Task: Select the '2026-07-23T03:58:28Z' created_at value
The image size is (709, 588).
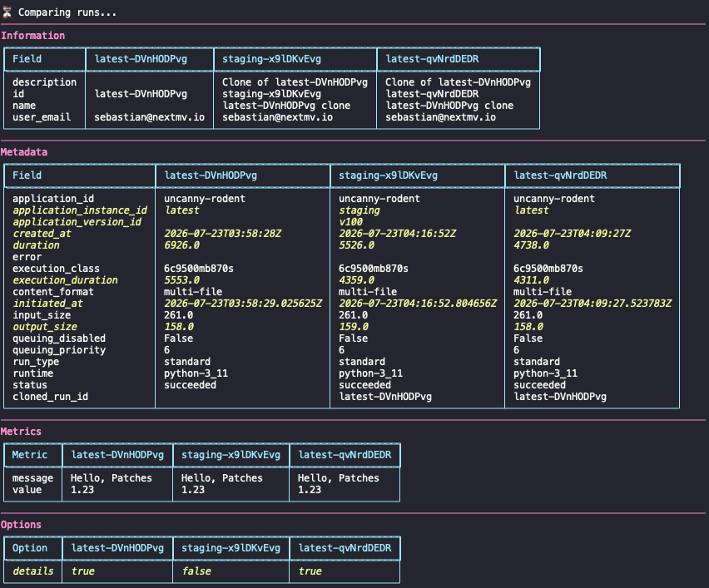Action: pyautogui.click(x=222, y=234)
